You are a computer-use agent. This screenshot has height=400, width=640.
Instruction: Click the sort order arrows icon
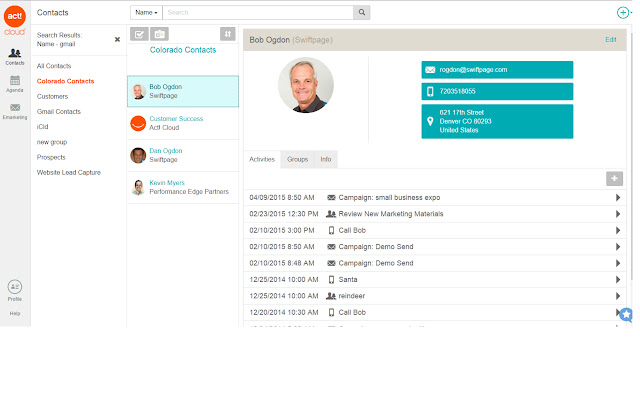227,34
